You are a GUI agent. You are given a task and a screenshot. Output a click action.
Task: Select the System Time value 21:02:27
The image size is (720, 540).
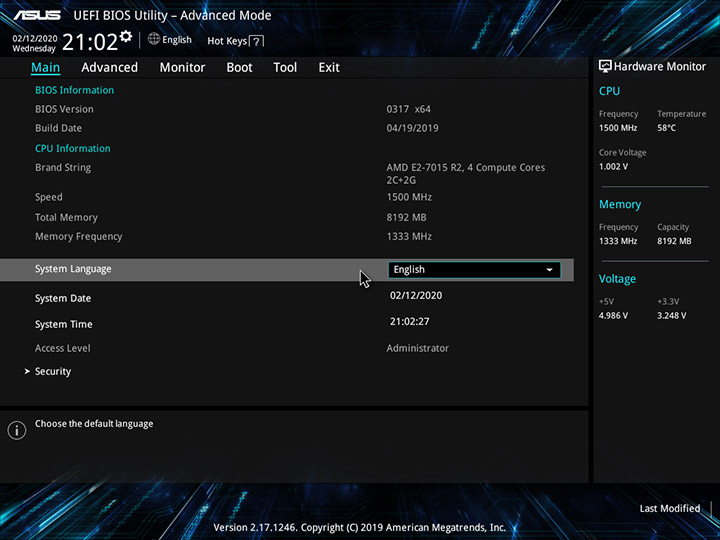[410, 321]
